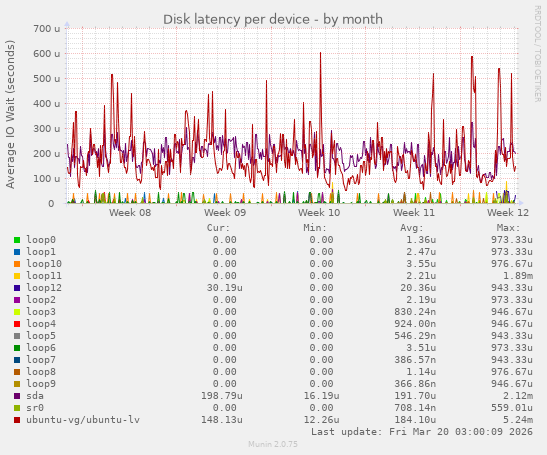Click the loop2 purple legend swatch
Viewport: 547px width, 455px height.
pos(17,300)
